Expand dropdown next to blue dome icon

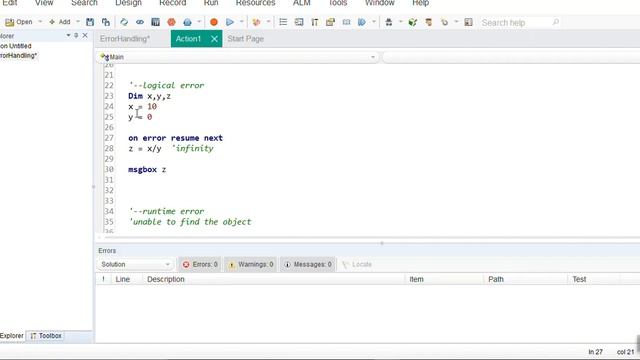(199, 22)
